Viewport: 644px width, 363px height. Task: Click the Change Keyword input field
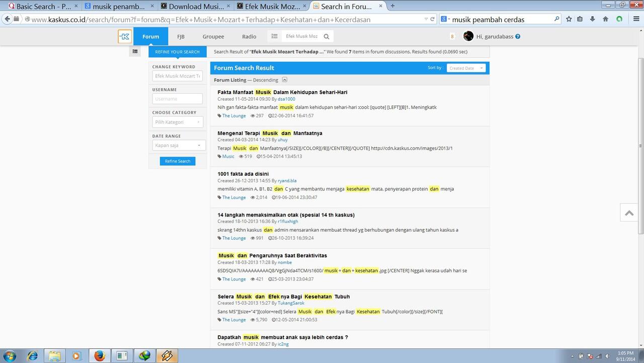point(178,76)
